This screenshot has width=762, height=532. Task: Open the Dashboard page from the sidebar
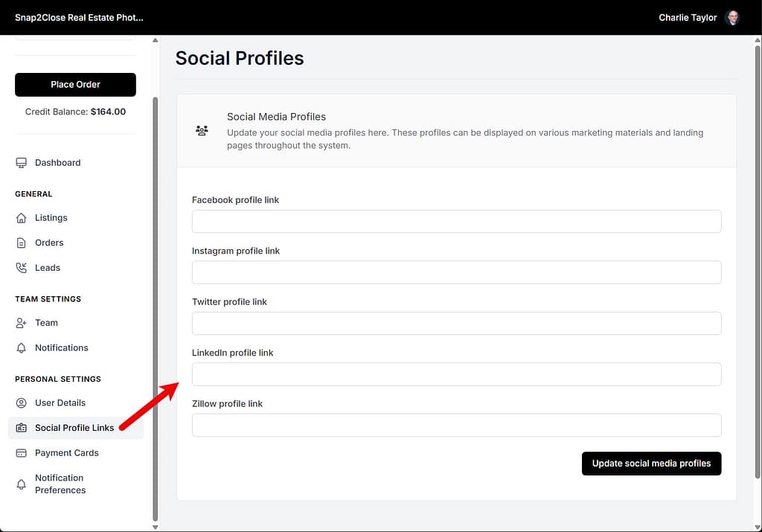point(58,162)
